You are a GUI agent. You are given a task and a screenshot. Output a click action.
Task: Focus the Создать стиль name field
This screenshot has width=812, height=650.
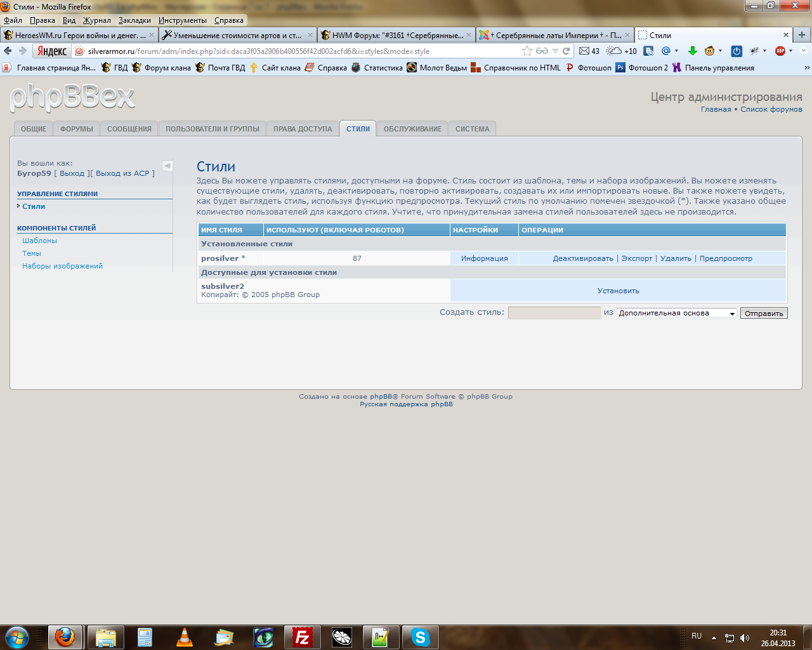pos(554,313)
